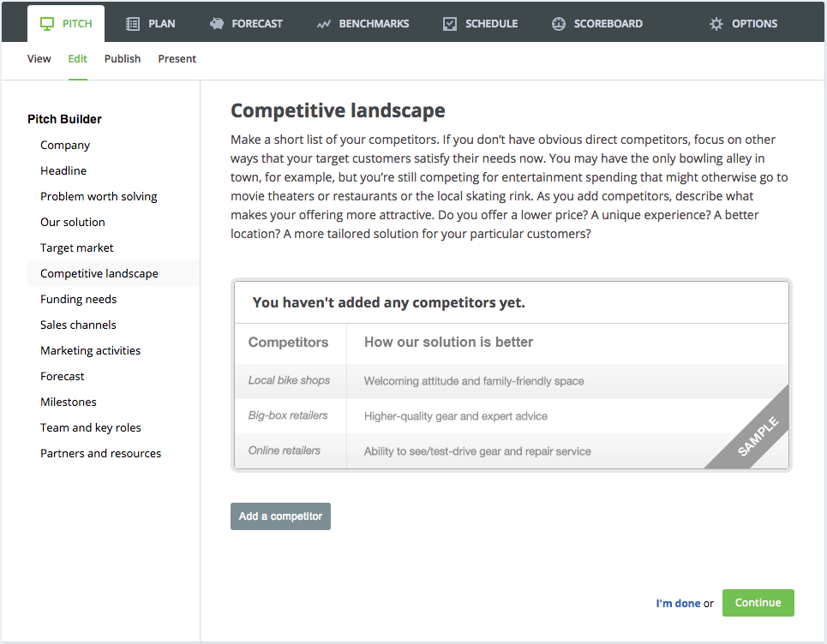The image size is (827, 644).
Task: Open Company in Pitch Builder
Action: (65, 145)
